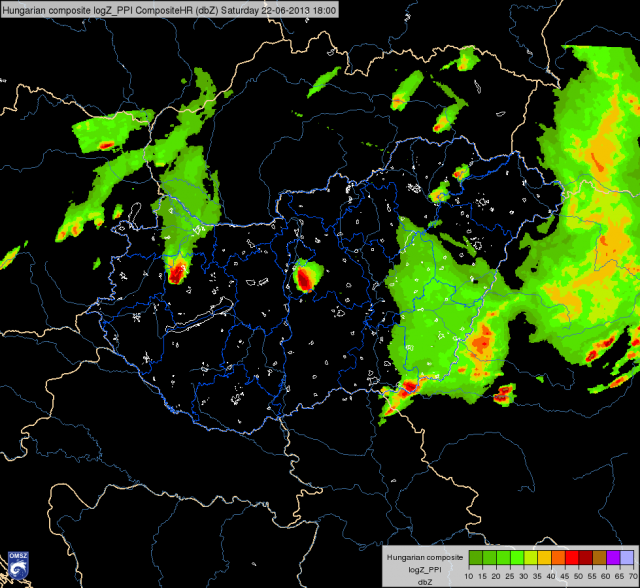Click the orange 40–45 dBZ legend swatch

[558, 557]
